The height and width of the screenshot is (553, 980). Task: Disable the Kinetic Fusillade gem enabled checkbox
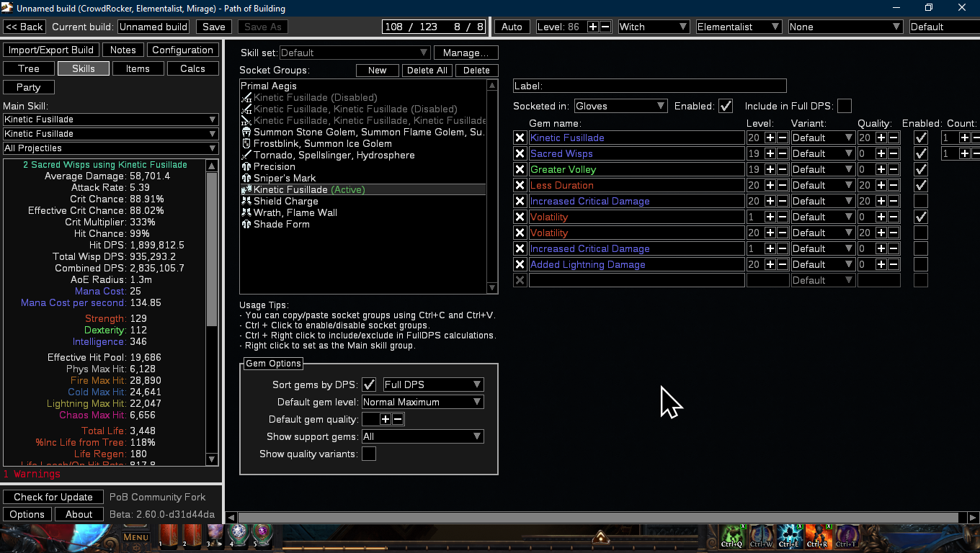point(921,138)
